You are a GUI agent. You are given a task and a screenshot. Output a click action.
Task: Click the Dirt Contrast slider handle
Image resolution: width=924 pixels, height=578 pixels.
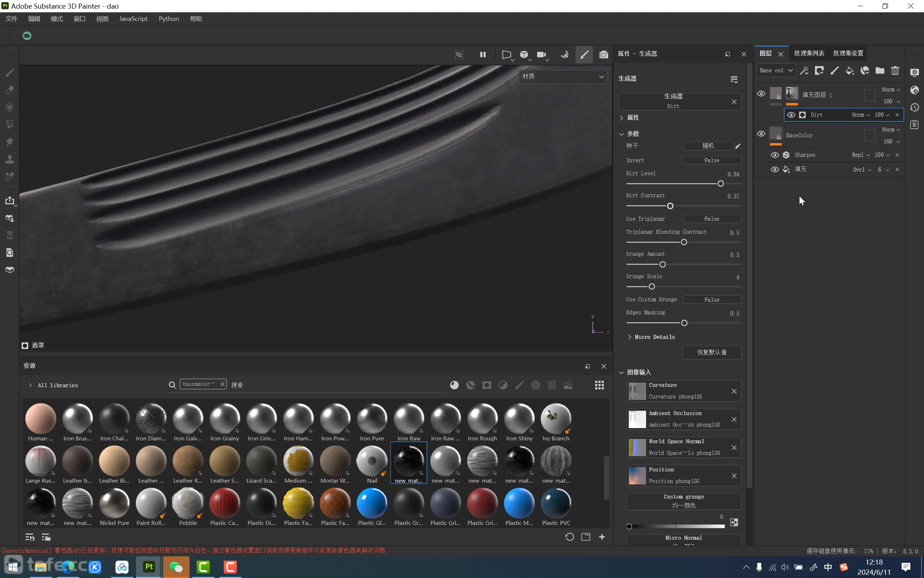(670, 206)
